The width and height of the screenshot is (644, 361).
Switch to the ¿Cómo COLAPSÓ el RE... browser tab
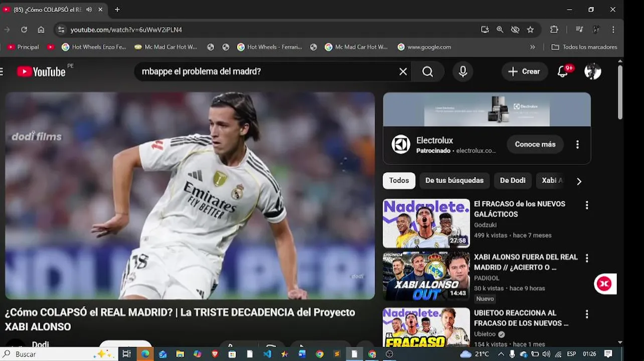[x=48, y=10]
